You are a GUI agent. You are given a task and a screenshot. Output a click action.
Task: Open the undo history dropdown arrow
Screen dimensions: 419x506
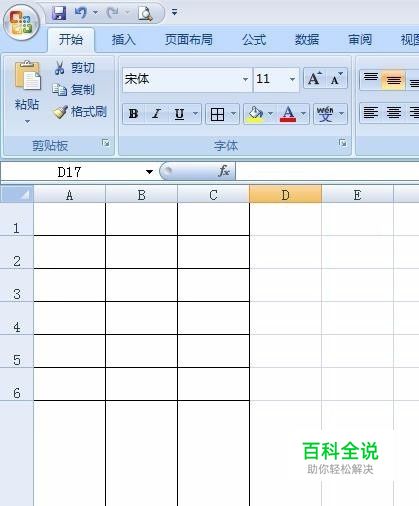(x=95, y=13)
